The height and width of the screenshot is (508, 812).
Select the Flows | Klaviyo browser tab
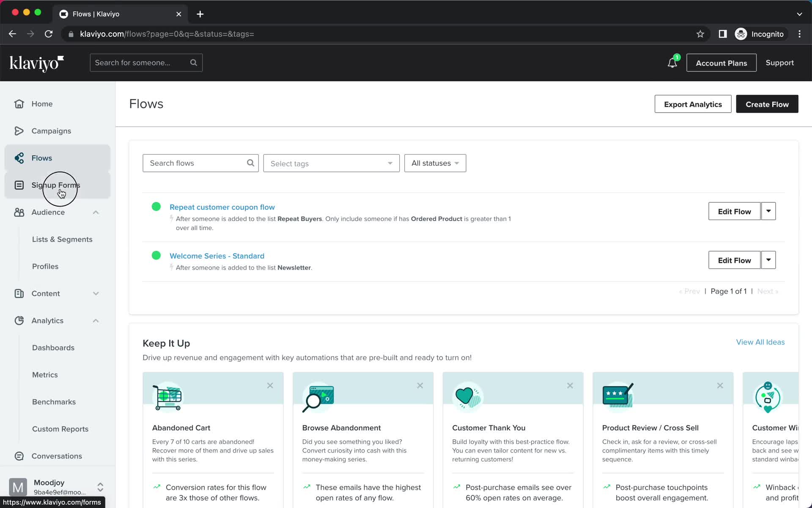tap(121, 14)
